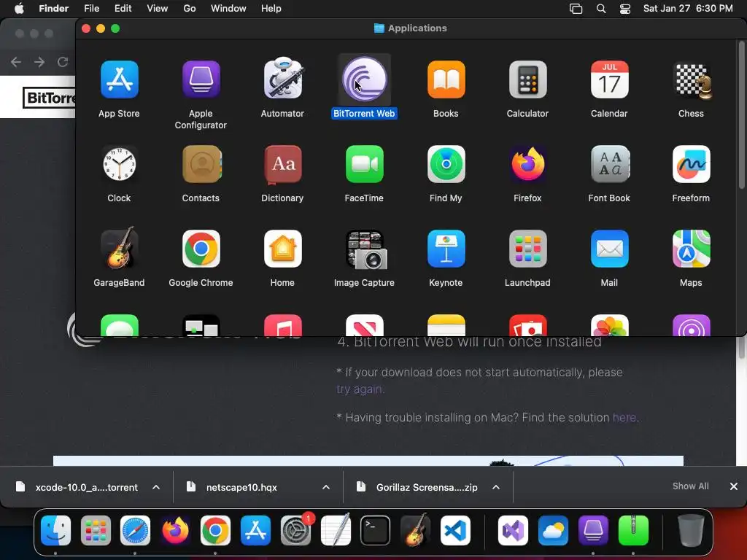
Task: Open App Store in Applications window
Action: [x=119, y=79]
